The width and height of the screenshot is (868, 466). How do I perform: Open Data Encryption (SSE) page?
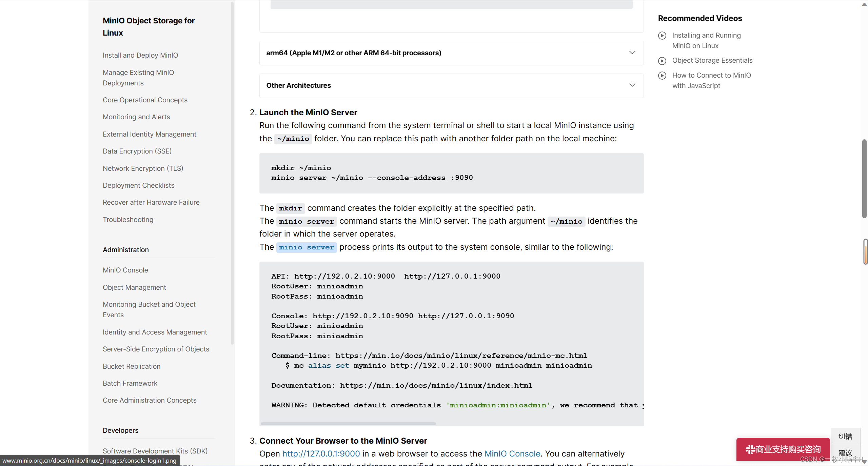click(x=137, y=151)
